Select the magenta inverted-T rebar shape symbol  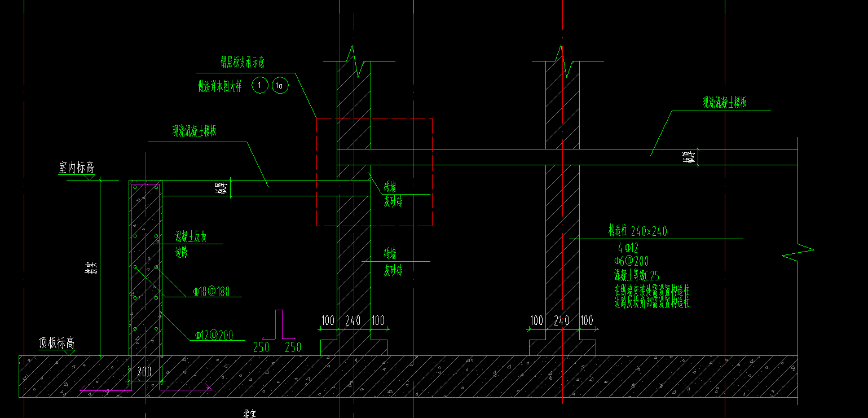pyautogui.click(x=279, y=324)
